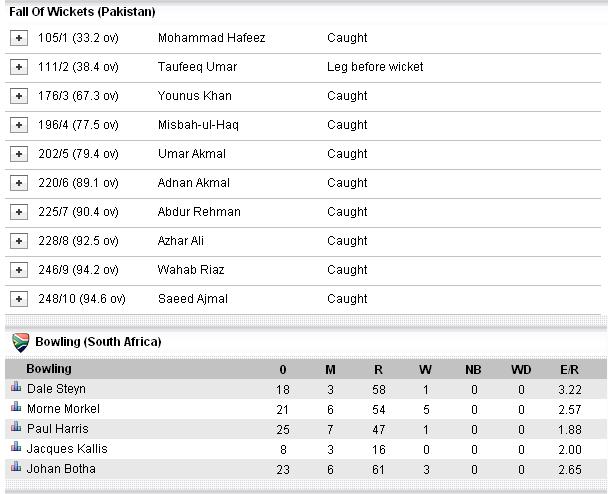This screenshot has width=612, height=494.
Task: Click the Dale Steyn bowler name
Action: 56,389
